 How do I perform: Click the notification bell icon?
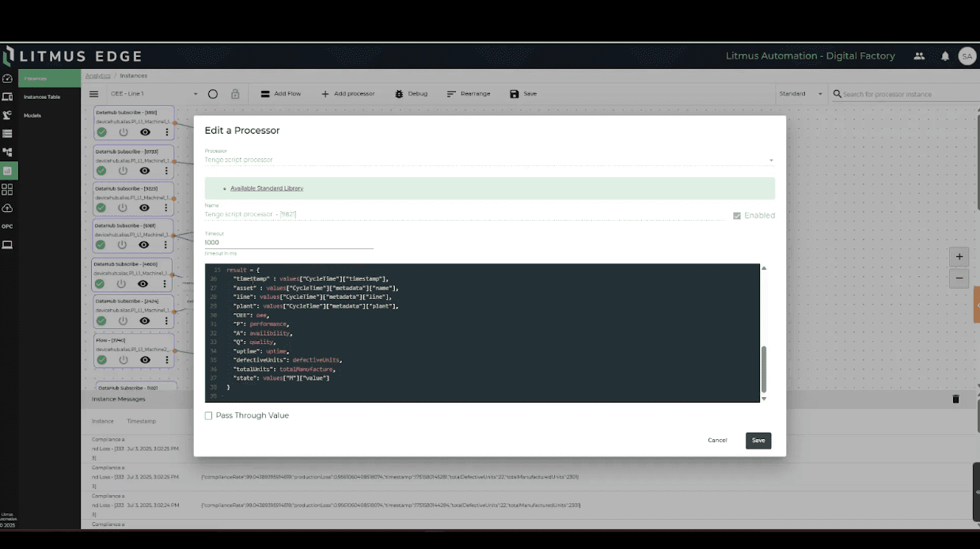[945, 56]
